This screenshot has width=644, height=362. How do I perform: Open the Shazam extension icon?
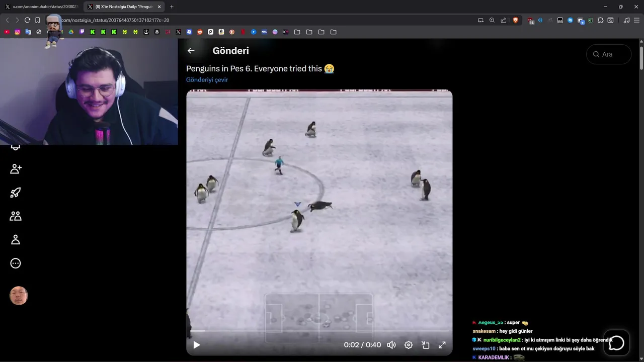pos(570,20)
